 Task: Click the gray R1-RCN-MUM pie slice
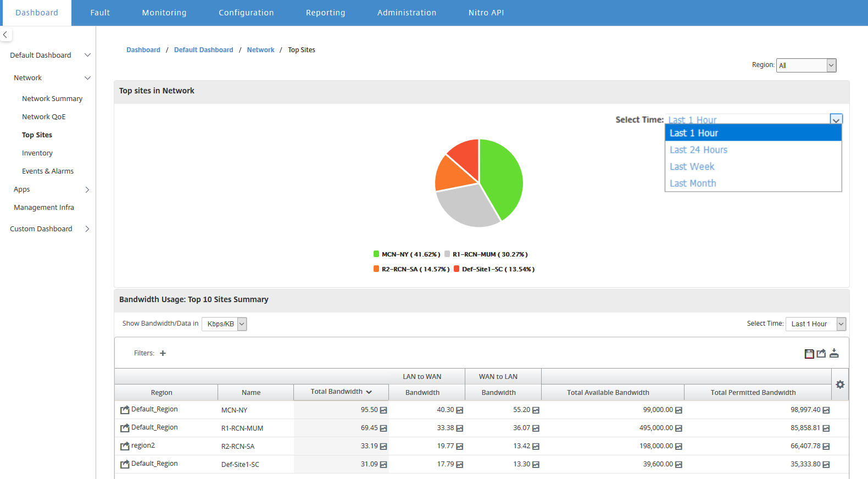[466, 206]
